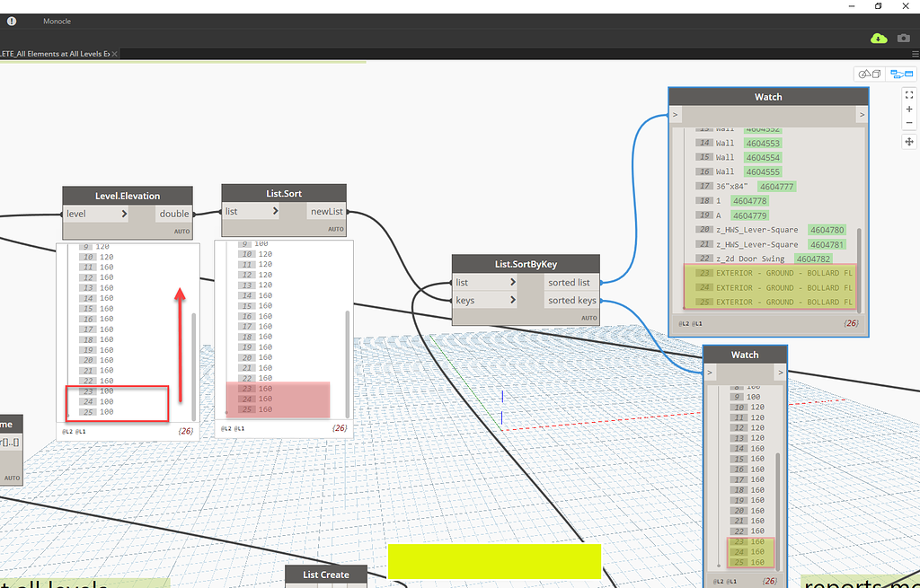The image size is (920, 588).
Task: Click the zoom out minus icon
Action: tap(909, 122)
